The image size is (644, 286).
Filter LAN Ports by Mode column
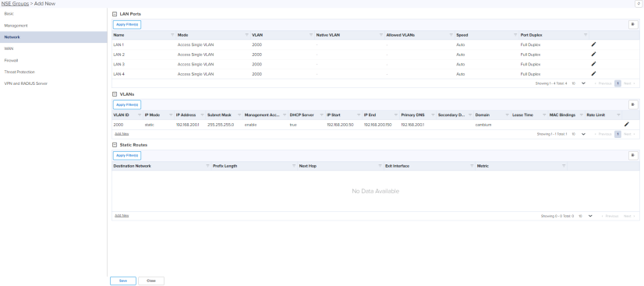point(246,35)
